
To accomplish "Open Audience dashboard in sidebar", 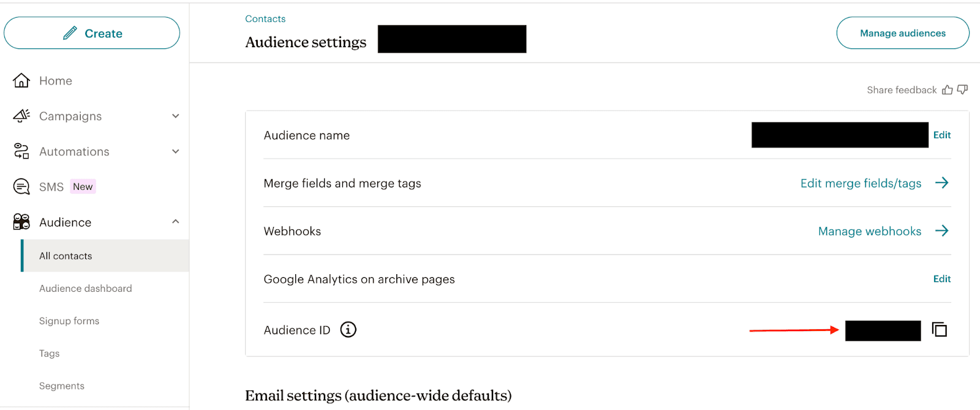I will (86, 288).
